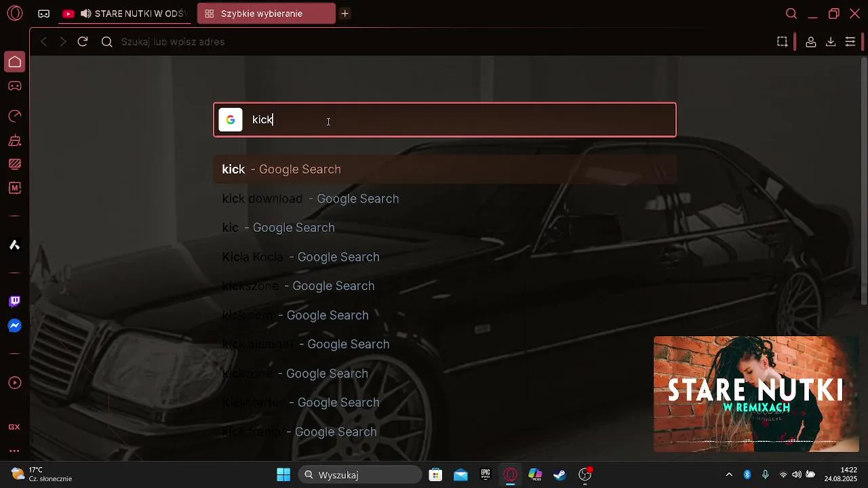868x488 pixels.
Task: Click the STARE NUTKI video pop-out thumbnail
Action: point(756,394)
